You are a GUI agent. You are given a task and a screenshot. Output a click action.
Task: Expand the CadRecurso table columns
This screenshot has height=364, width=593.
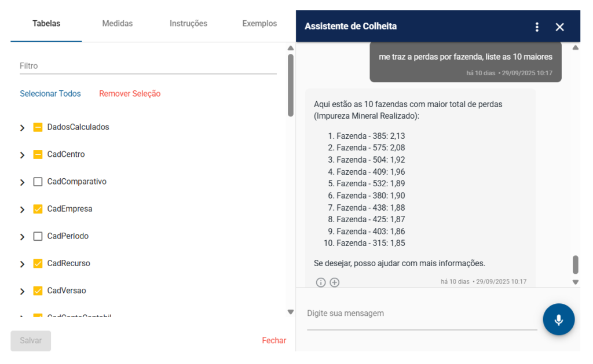coord(22,264)
